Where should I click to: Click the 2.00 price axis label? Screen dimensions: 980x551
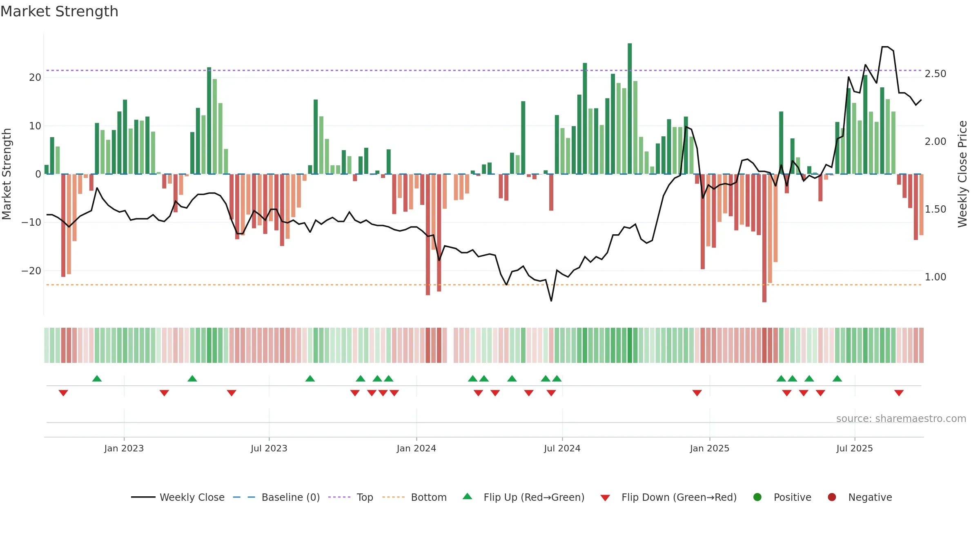click(x=935, y=142)
